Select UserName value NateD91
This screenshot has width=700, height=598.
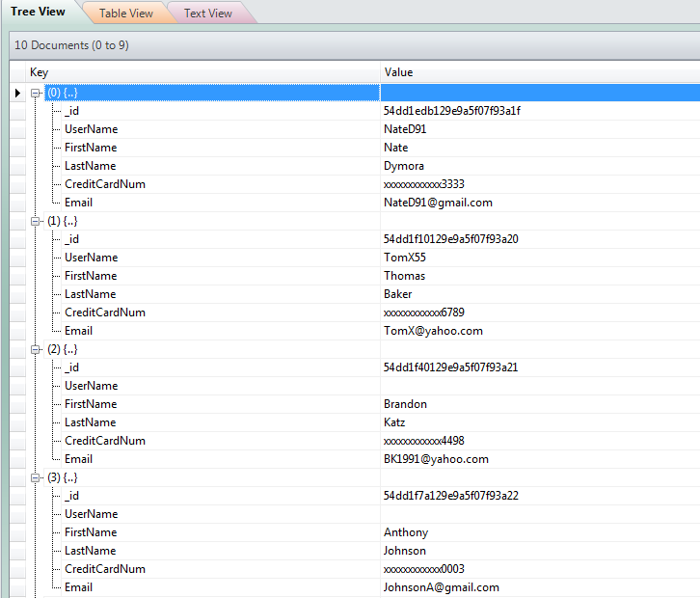click(x=405, y=129)
